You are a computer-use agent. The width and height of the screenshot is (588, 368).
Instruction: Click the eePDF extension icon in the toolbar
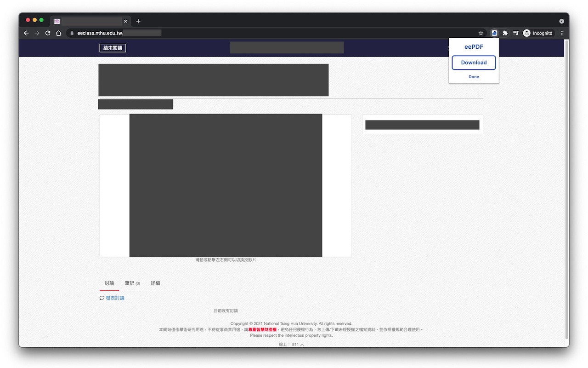point(494,33)
